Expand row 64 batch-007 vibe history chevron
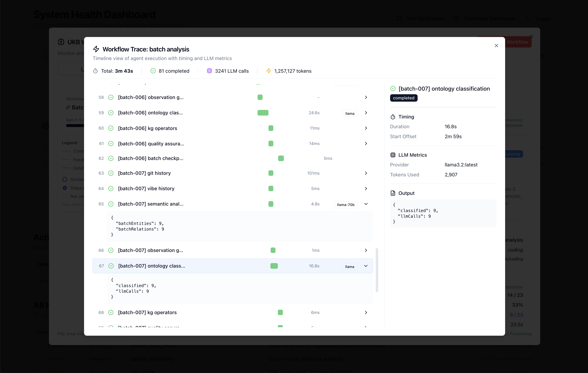 click(x=366, y=188)
